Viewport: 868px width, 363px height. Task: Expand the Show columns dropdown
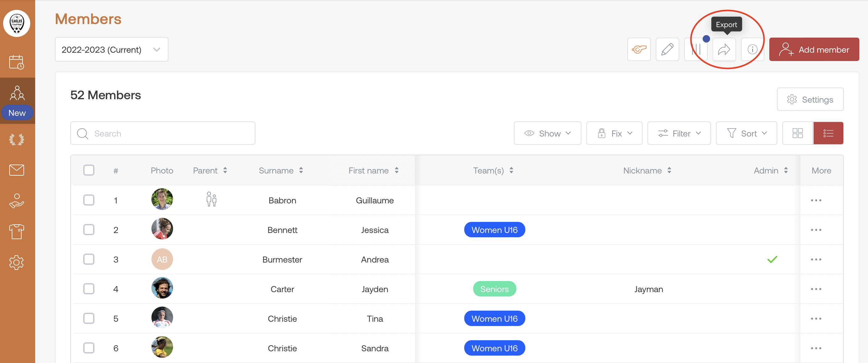547,133
